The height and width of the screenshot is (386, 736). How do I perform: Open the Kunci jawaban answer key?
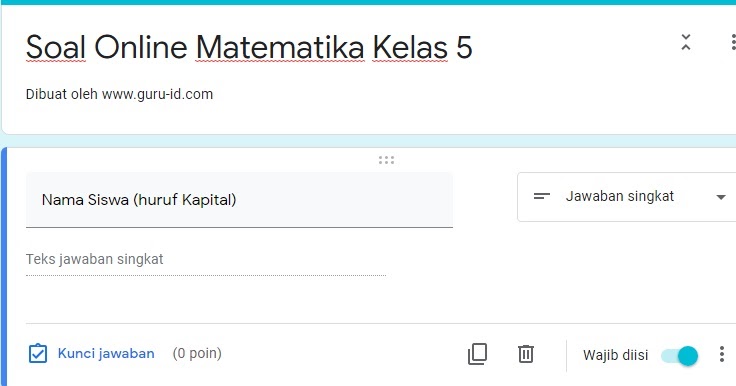(x=106, y=353)
